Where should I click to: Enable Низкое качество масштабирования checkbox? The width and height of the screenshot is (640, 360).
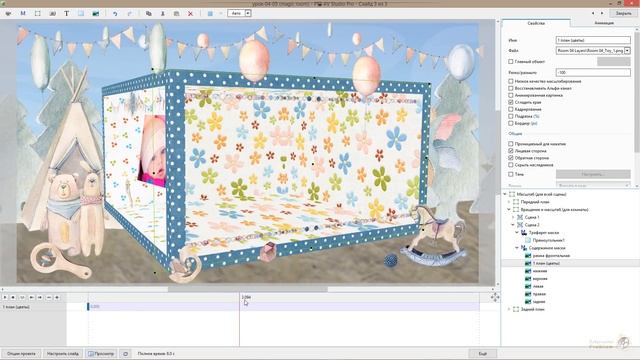pyautogui.click(x=511, y=81)
